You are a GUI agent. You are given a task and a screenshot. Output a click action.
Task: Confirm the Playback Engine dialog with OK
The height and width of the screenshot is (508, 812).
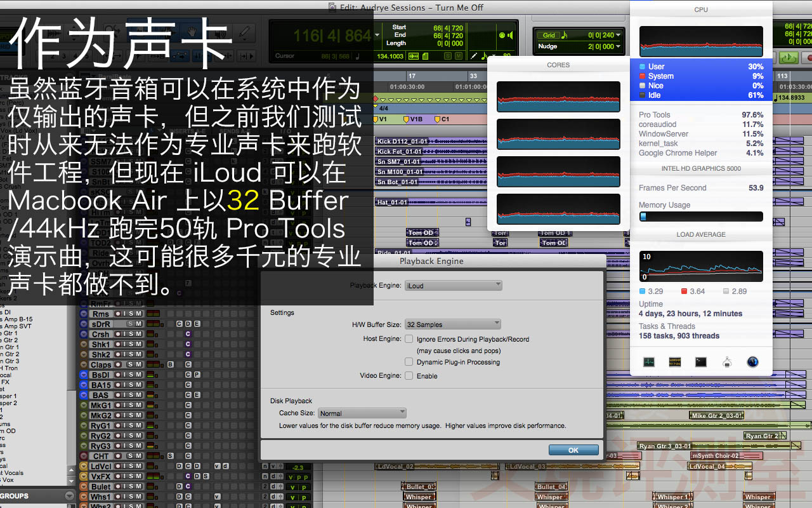coord(573,450)
